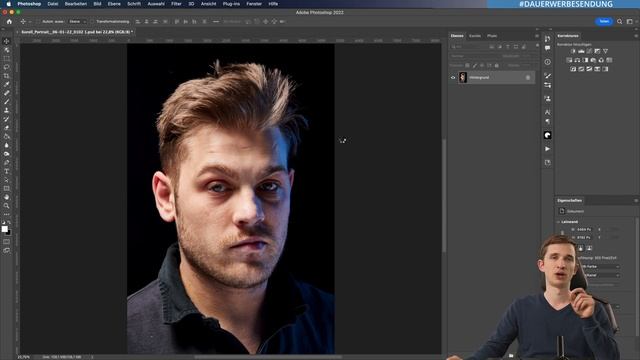Screen dimensions: 640x360
Task: Swap foreground and background colors
Action: pyautogui.click(x=9, y=222)
